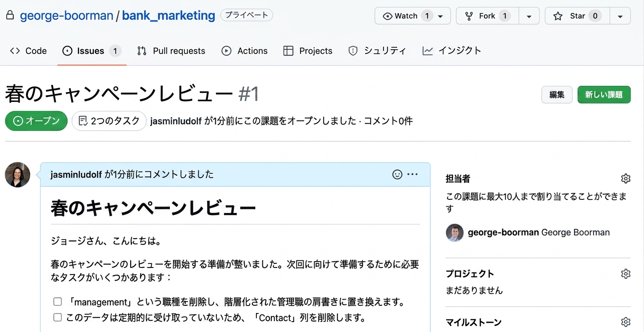
Task: Click the Pull requests branch icon
Action: [x=142, y=51]
